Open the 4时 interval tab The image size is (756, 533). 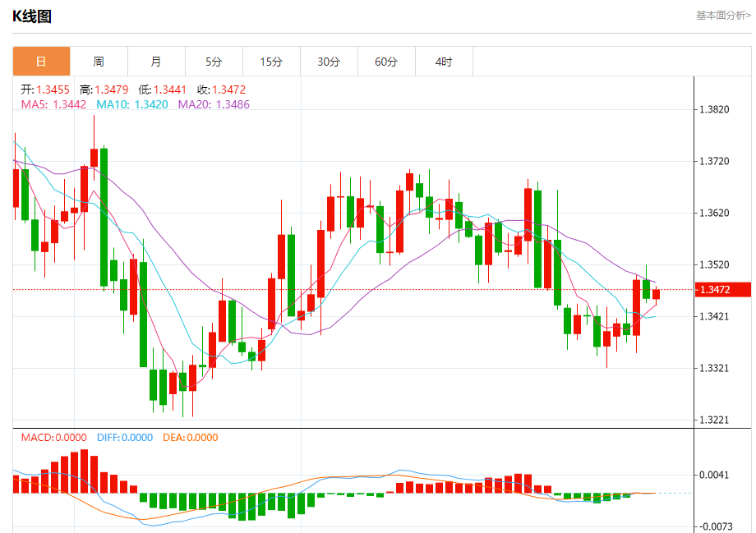click(444, 62)
